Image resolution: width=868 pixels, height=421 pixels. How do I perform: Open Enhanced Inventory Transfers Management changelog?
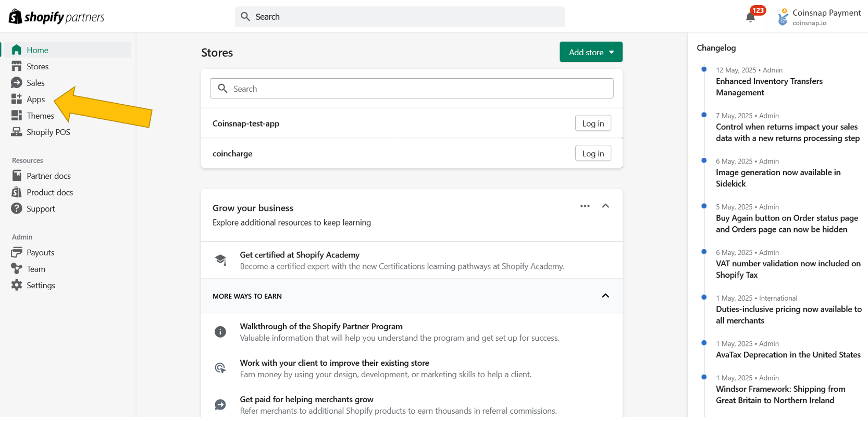(x=769, y=86)
